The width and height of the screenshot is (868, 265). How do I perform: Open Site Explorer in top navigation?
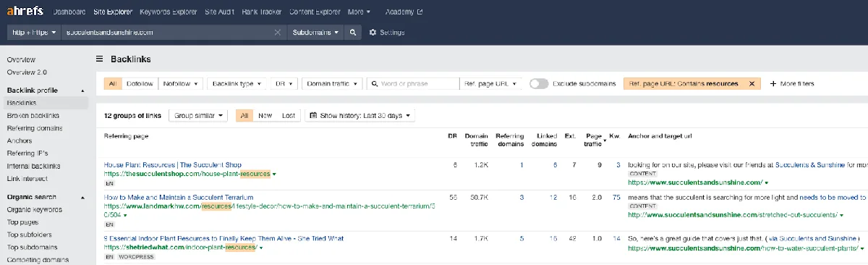[x=112, y=12]
